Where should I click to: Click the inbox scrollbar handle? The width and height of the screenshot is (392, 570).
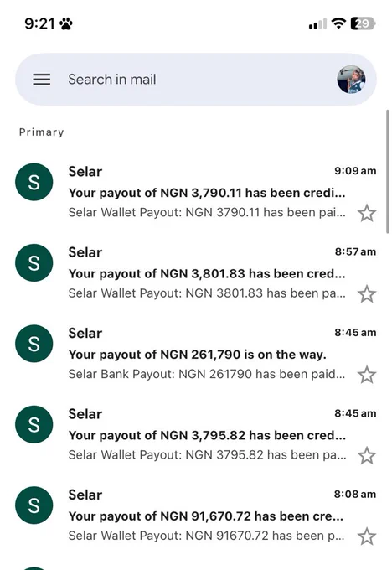[x=388, y=172]
